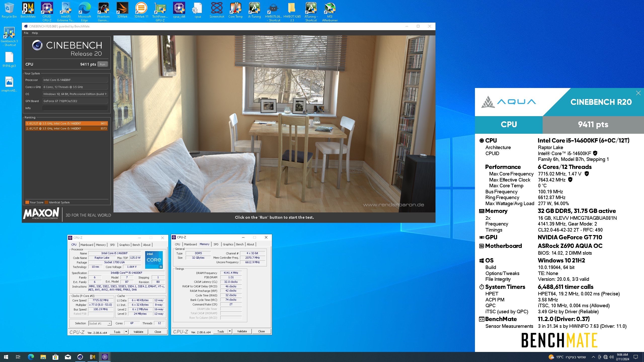Viewport: 644px width, 362px height.
Task: Open the Help menu in Cinebench
Action: [35, 33]
